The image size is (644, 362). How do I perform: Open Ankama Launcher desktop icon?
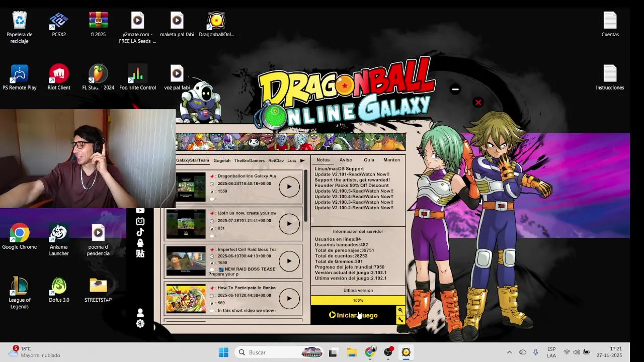click(x=59, y=240)
